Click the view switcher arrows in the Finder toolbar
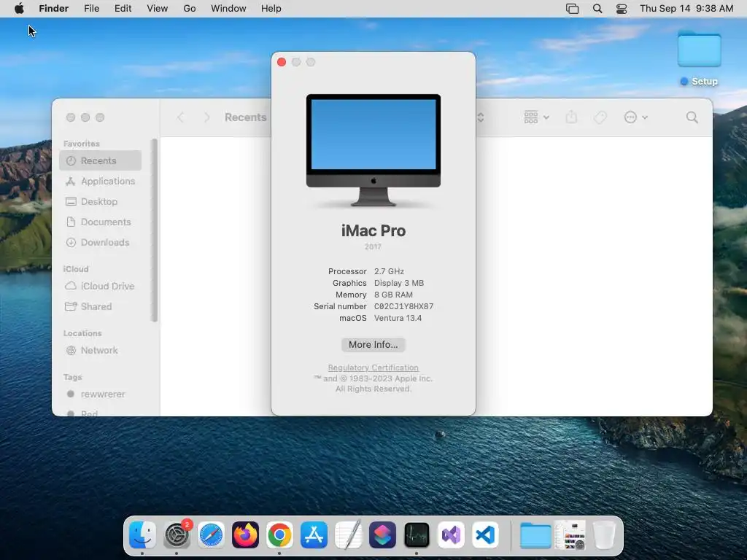 coord(481,117)
